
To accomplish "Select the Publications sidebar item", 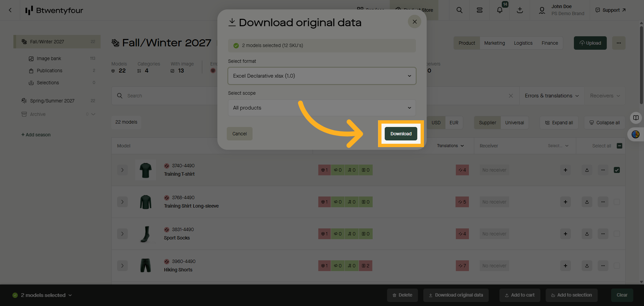I will (50, 71).
